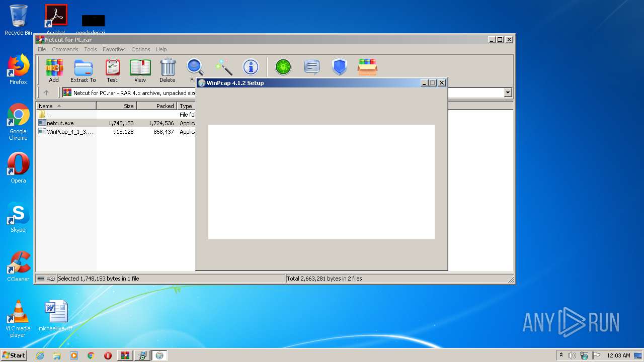Open the michaellive Word document icon
Image resolution: width=644 pixels, height=362 pixels.
55,316
